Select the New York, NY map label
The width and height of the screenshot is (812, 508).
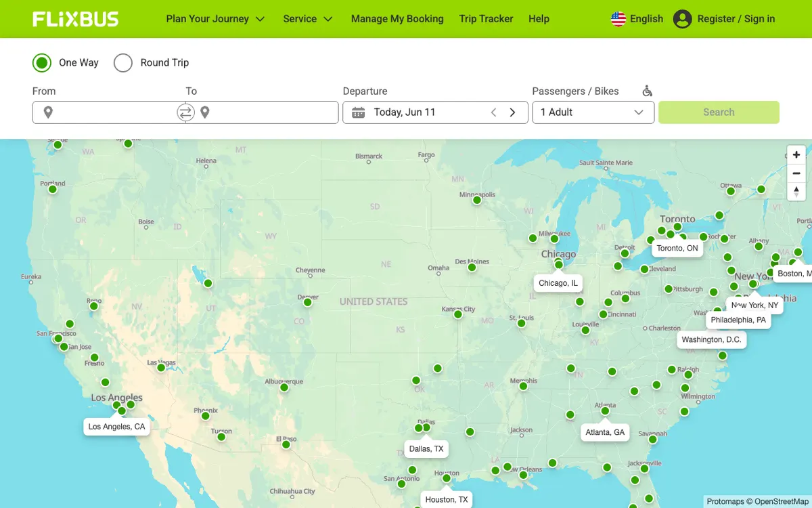(754, 305)
